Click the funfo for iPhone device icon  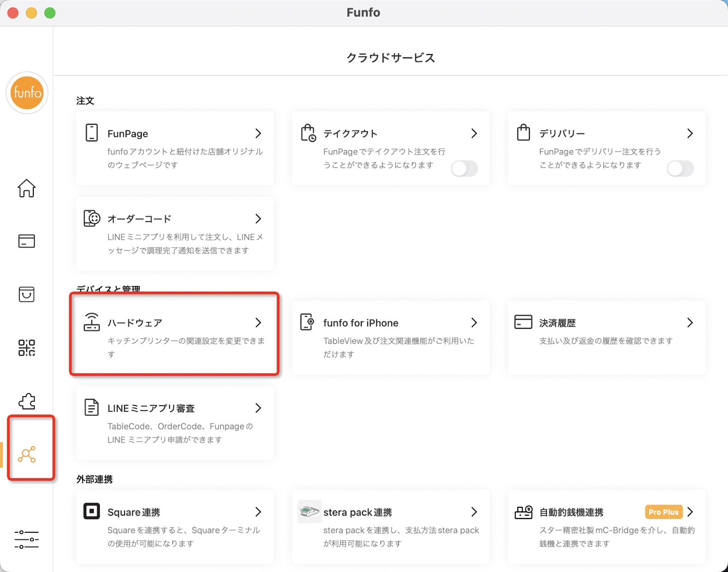[x=307, y=322]
